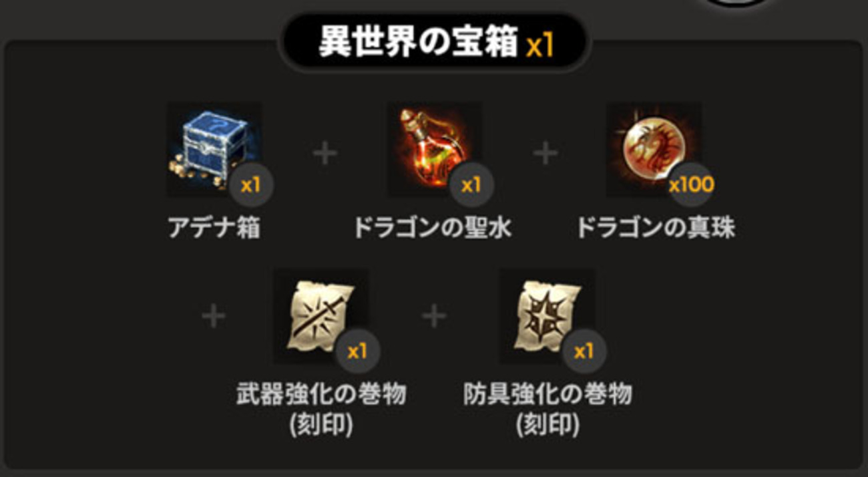Select the Dragon holy water potion icon
This screenshot has height=477, width=868.
click(434, 150)
